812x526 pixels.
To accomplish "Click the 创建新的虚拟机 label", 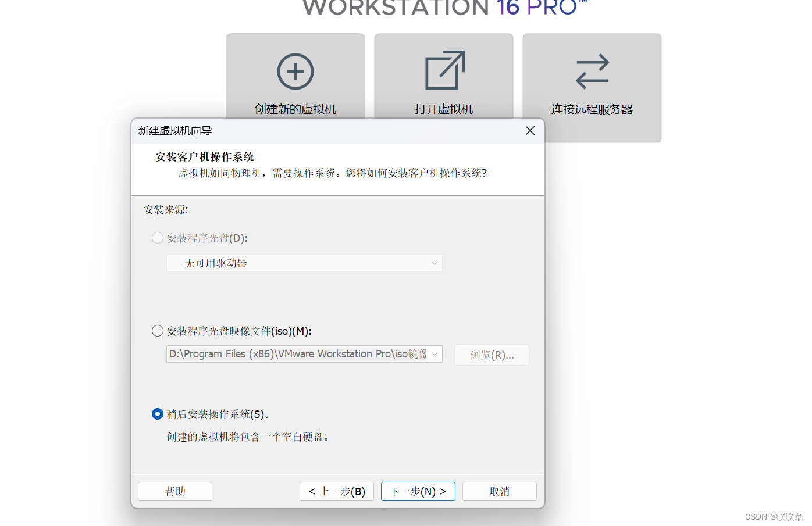I will pos(295,109).
